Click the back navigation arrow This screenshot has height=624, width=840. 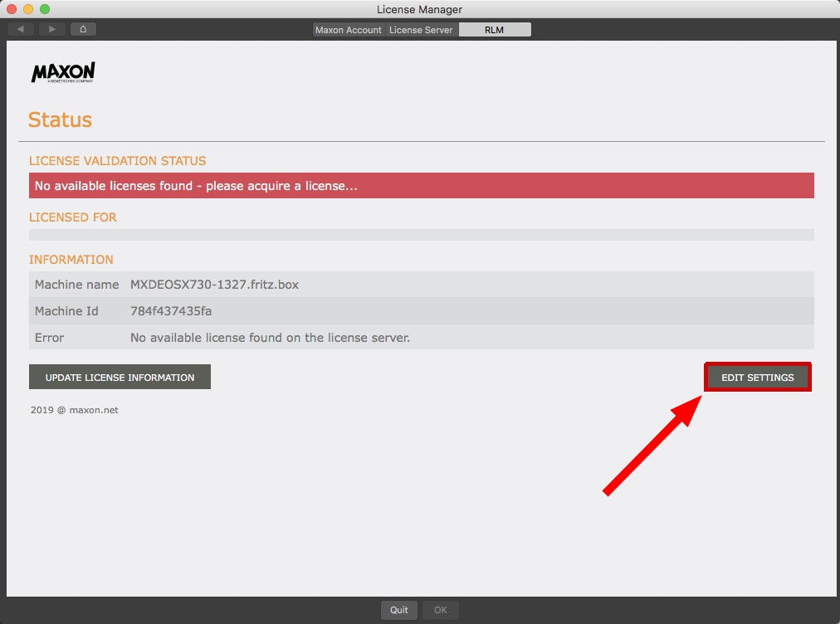pos(21,29)
